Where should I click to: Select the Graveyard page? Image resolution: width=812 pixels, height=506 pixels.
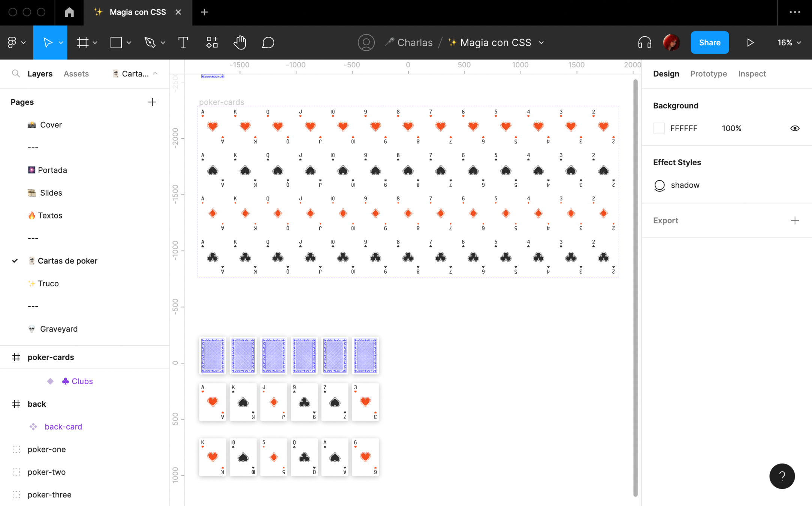click(58, 329)
